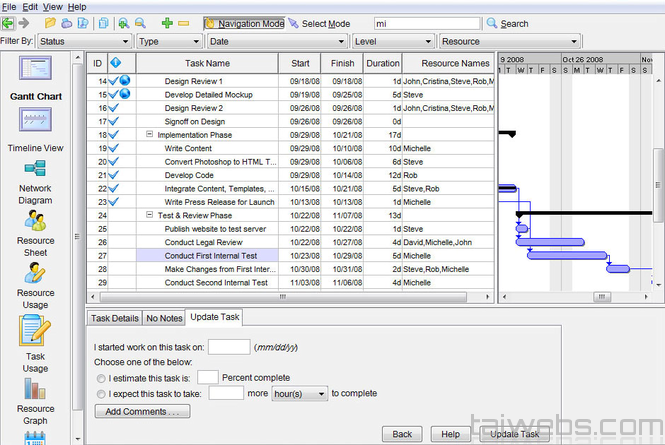665x445 pixels.
Task: Click the green plus add icon
Action: pos(167,23)
